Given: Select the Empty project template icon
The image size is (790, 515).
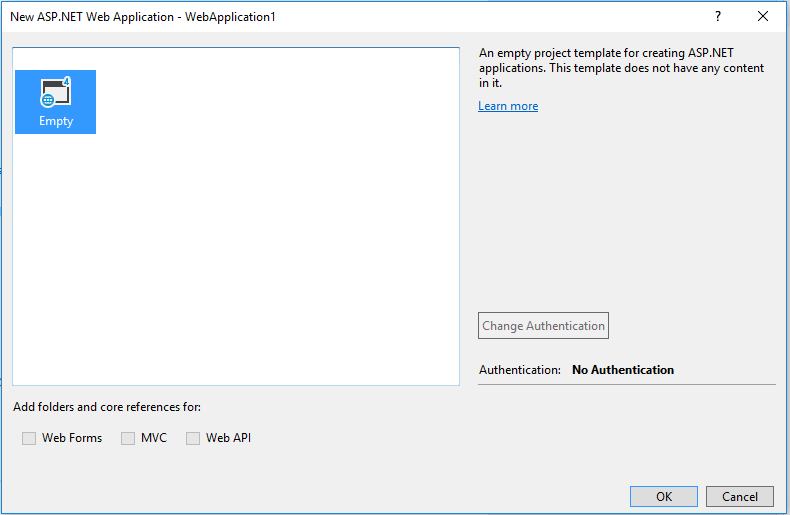Looking at the screenshot, I should pos(55,102).
